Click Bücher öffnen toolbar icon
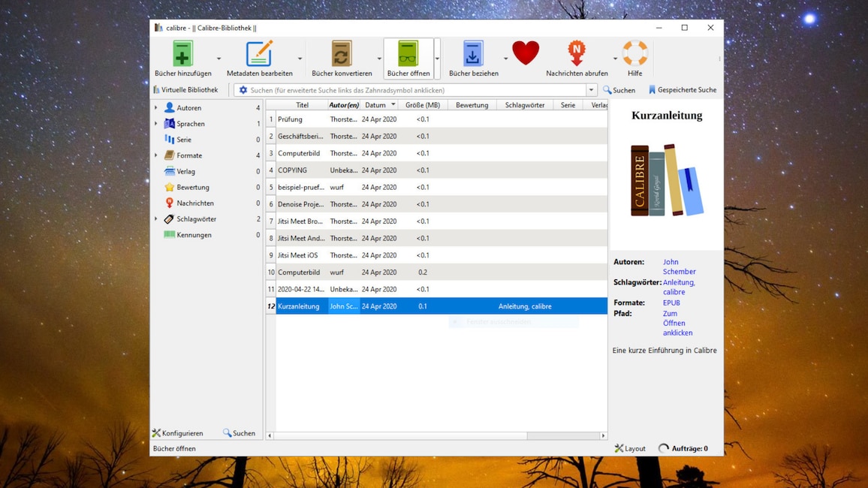Viewport: 868px width, 488px height. tap(408, 53)
